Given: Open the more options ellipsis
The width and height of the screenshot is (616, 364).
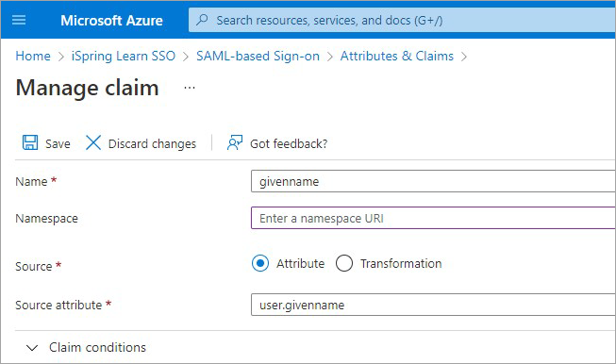Looking at the screenshot, I should point(190,88).
